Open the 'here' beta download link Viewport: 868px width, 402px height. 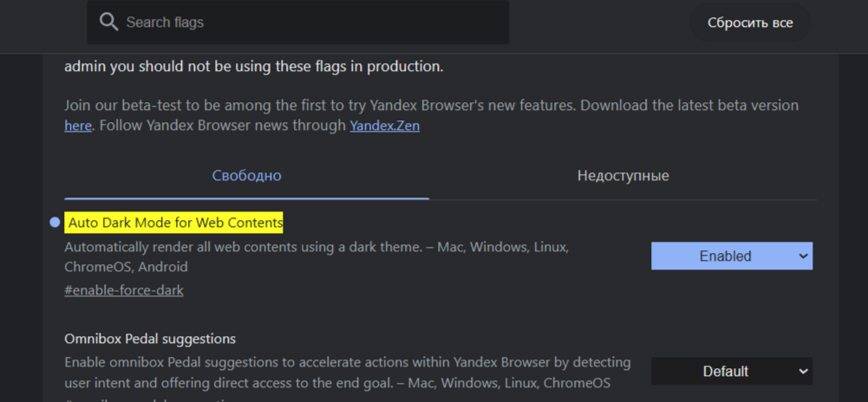[x=77, y=126]
